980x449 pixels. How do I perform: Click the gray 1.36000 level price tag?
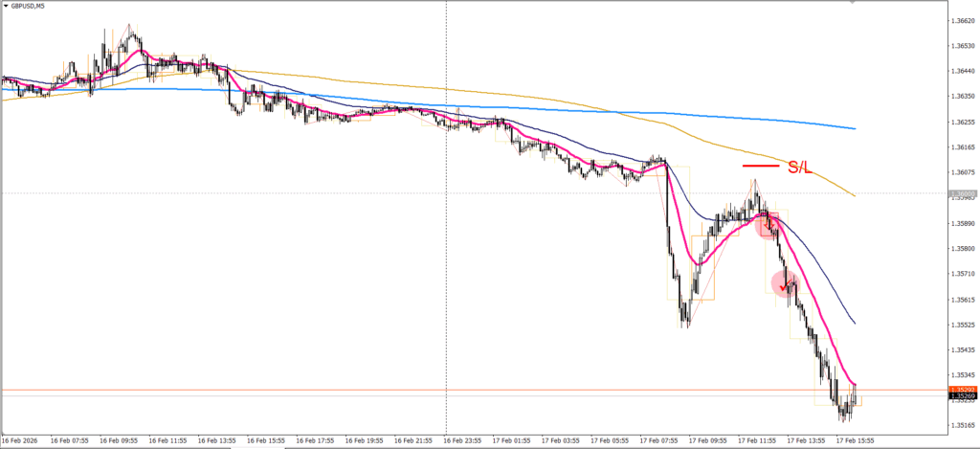(963, 193)
